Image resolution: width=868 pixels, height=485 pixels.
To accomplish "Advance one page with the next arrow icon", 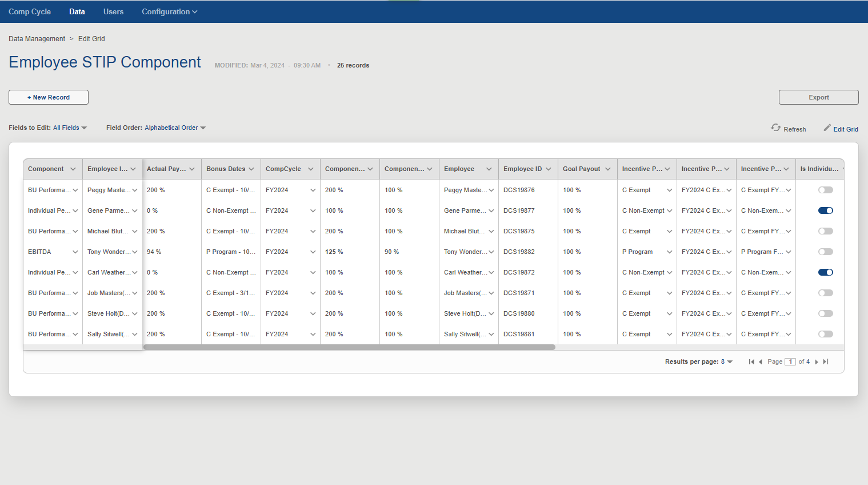I will [817, 361].
